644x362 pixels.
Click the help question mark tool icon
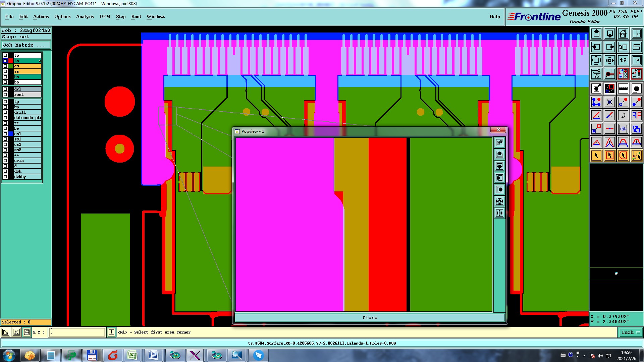click(x=636, y=60)
